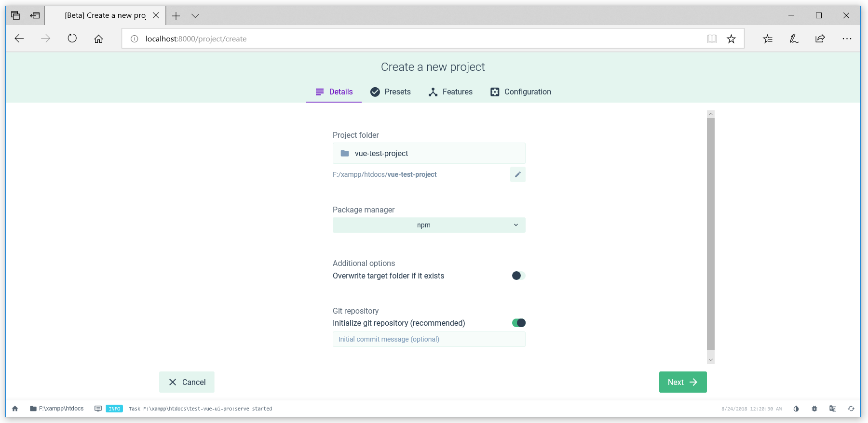Switch to the Details tab

[334, 92]
